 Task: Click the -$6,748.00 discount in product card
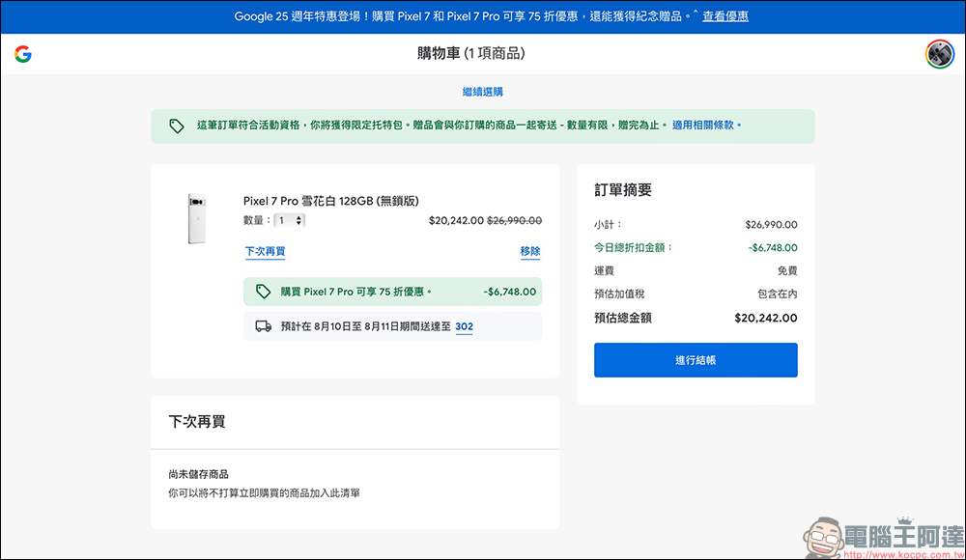pos(509,292)
